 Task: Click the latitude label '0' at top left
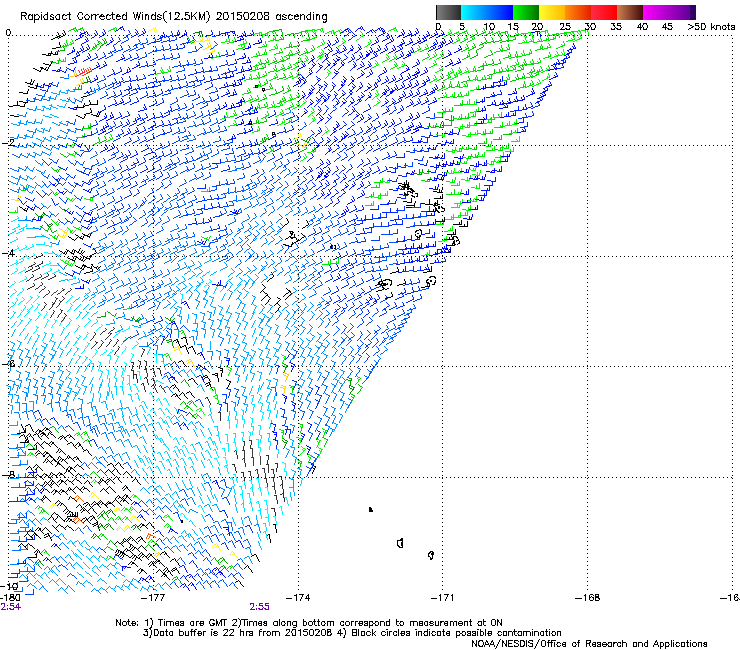click(x=8, y=33)
